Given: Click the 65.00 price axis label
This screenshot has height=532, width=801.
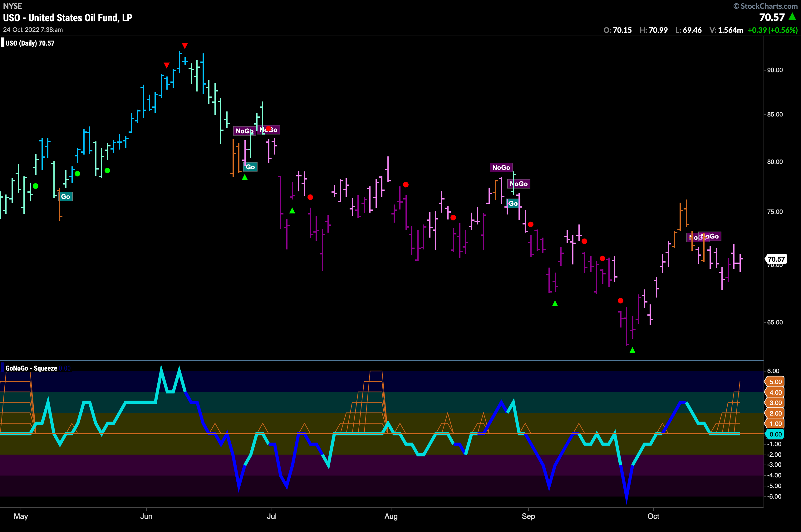Looking at the screenshot, I should click(x=775, y=322).
